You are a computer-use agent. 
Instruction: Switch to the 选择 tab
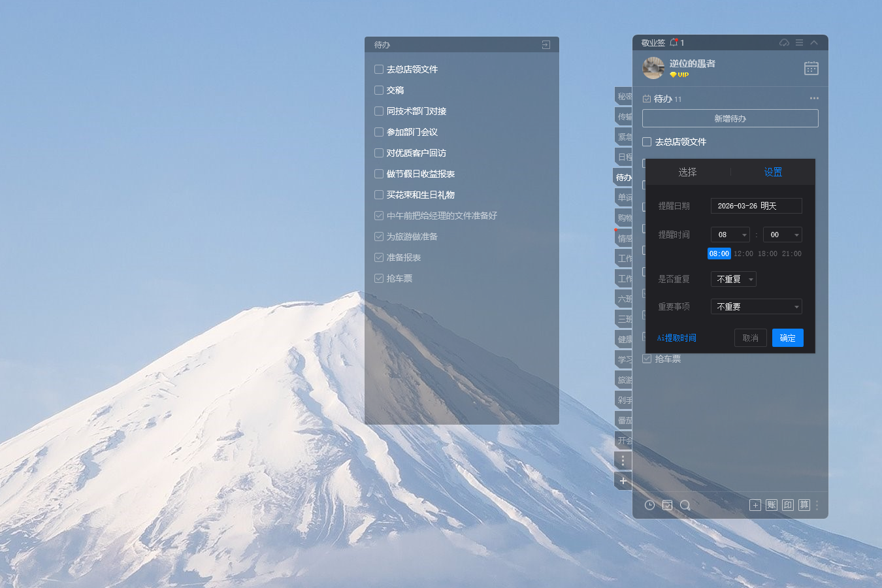(x=687, y=172)
